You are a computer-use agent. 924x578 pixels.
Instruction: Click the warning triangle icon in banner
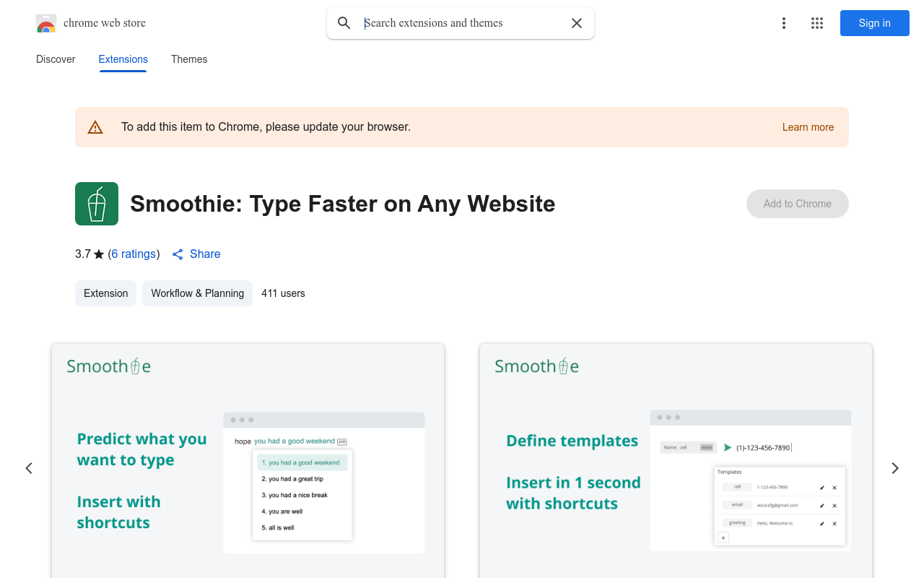(x=95, y=127)
